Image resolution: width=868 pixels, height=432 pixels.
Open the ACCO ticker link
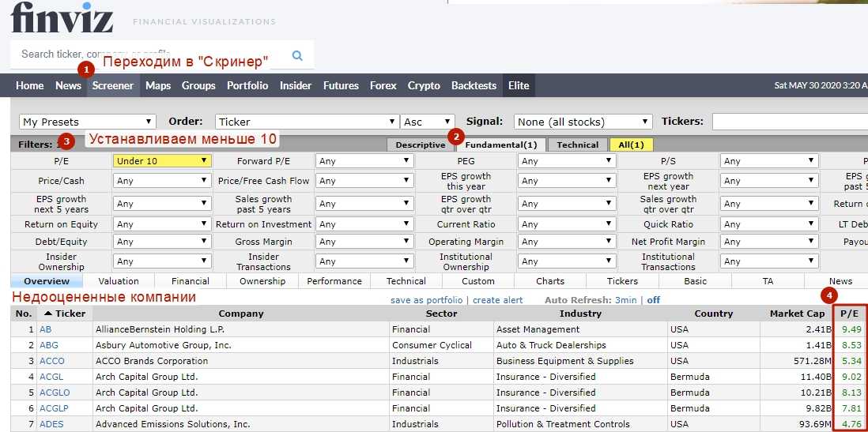click(52, 361)
